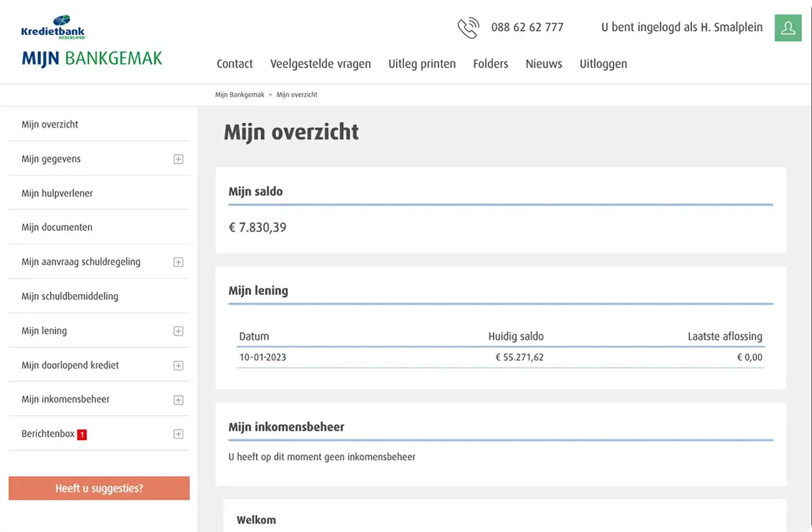
Task: Click the phone icon beside 088 62 62 777
Action: pyautogui.click(x=468, y=28)
